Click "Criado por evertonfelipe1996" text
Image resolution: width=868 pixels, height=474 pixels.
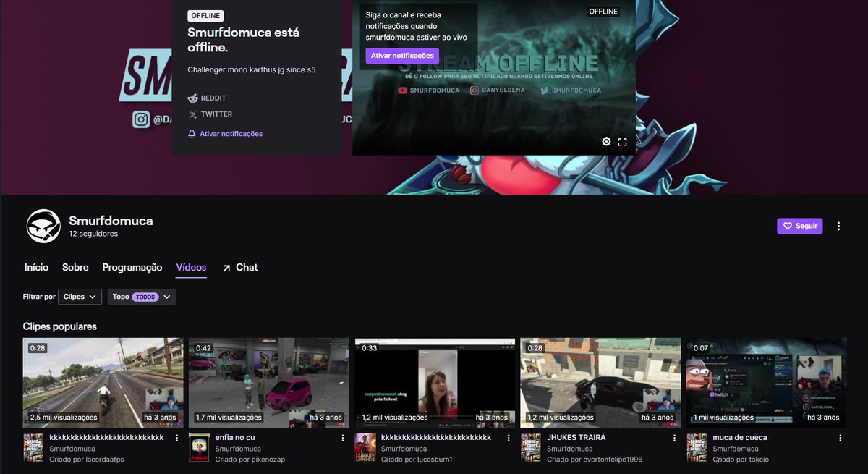click(x=595, y=460)
